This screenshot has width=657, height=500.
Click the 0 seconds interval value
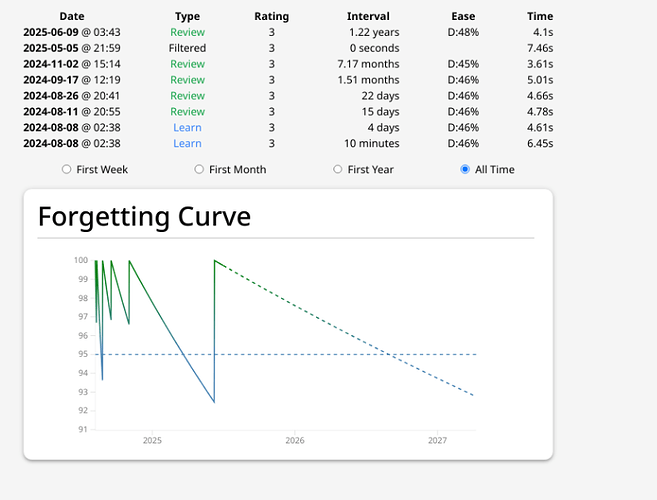[375, 48]
